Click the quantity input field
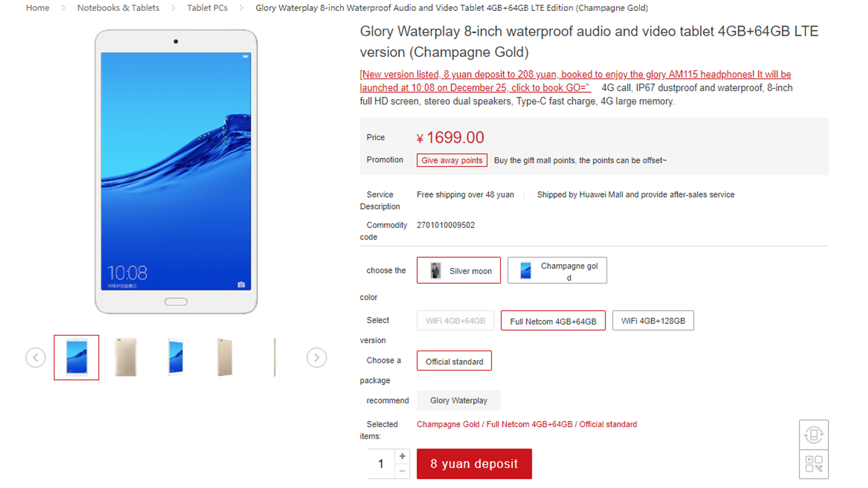Viewport: 868px width, 488px height. coord(381,464)
